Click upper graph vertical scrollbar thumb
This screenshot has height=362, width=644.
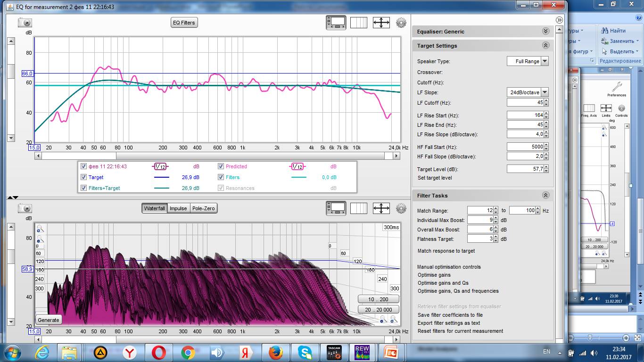(x=11, y=72)
